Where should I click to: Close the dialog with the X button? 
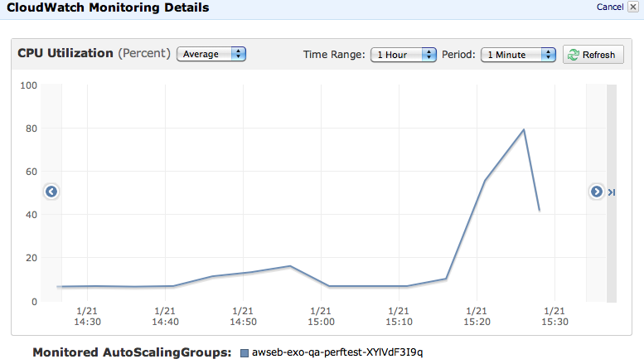tap(633, 7)
